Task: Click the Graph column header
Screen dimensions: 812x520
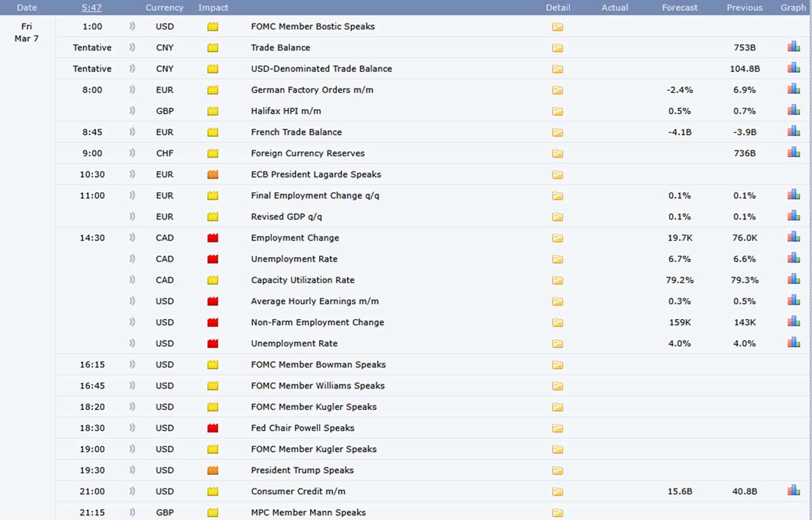Action: point(793,8)
